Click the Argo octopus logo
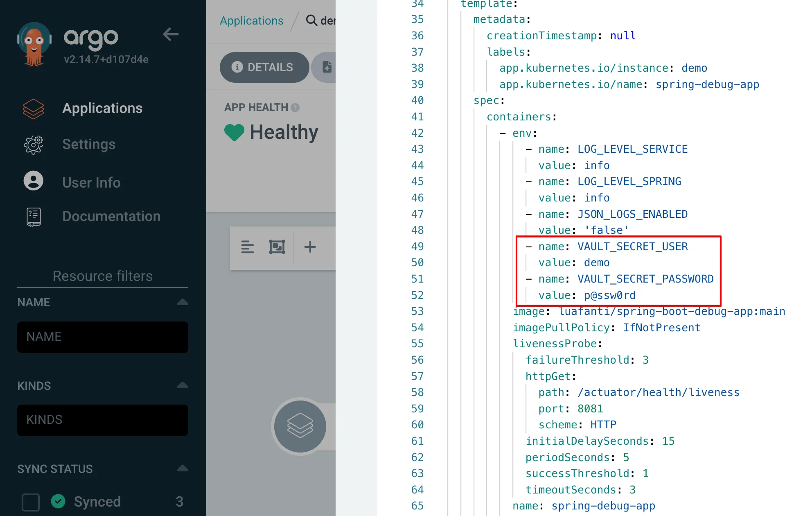The width and height of the screenshot is (812, 516). coord(34,44)
